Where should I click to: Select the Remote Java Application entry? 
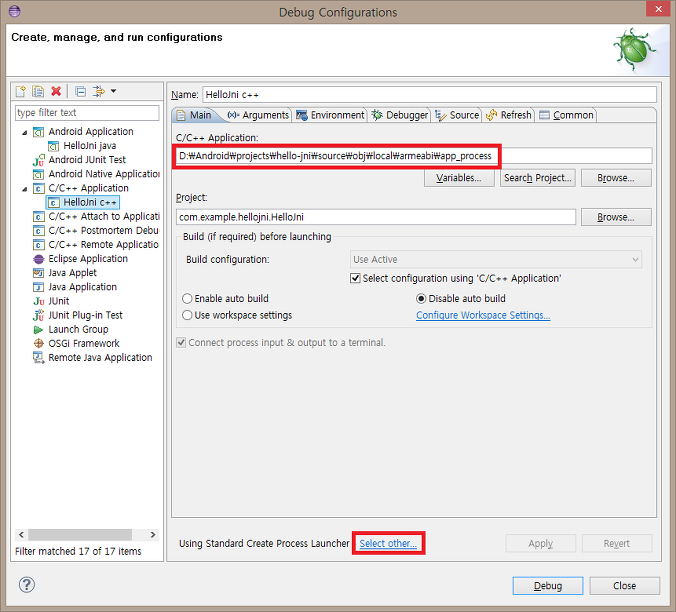click(x=100, y=358)
